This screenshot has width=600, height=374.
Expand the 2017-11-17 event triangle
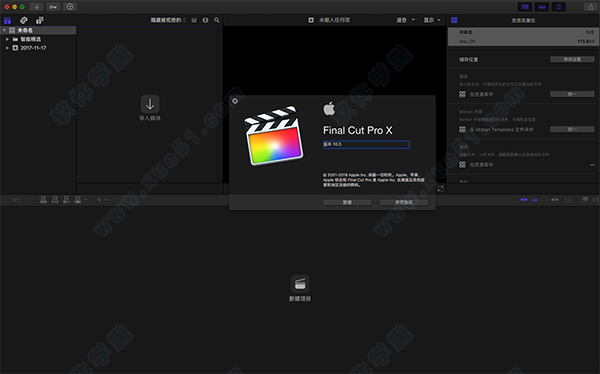[x=7, y=48]
